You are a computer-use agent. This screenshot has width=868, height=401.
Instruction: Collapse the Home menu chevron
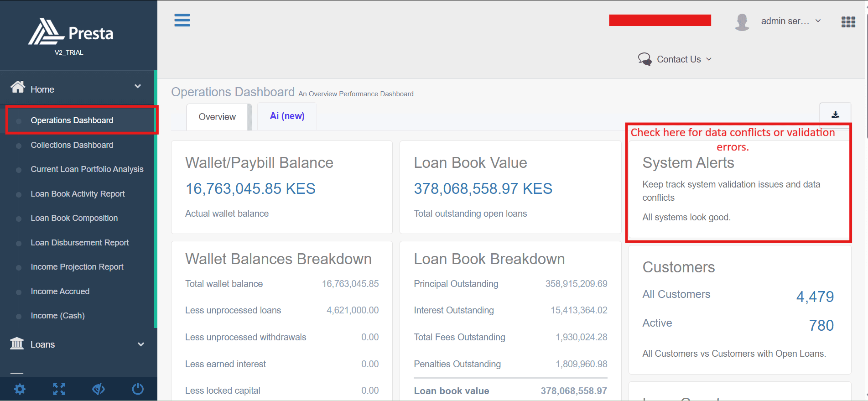point(138,86)
